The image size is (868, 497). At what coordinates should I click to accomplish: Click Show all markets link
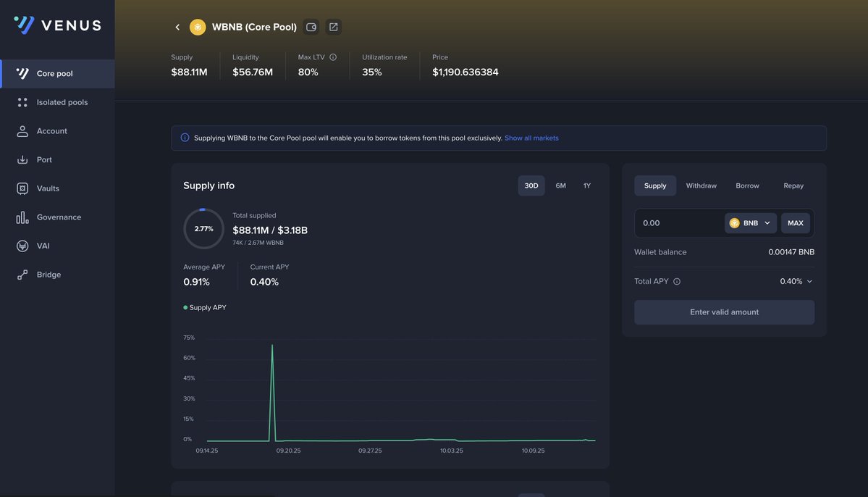coord(531,138)
